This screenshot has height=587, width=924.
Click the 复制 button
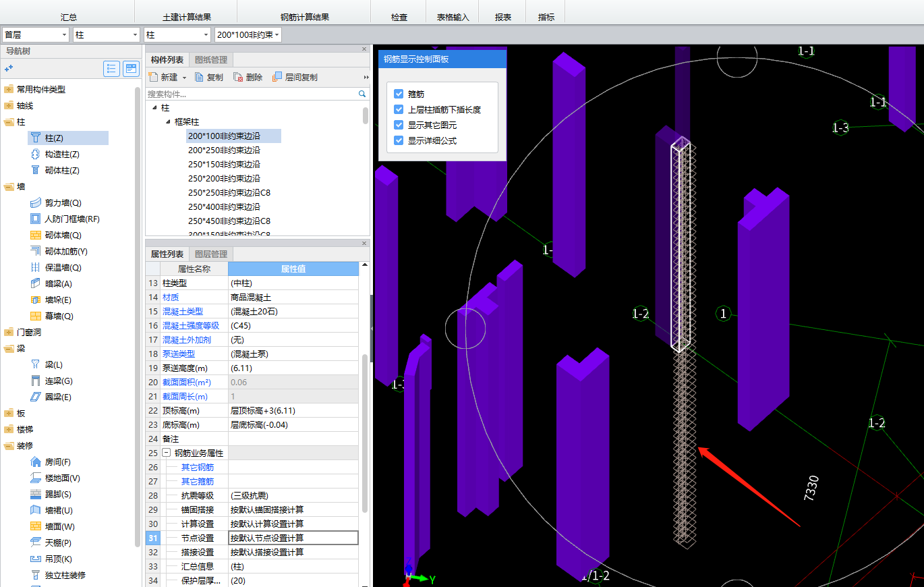(208, 78)
